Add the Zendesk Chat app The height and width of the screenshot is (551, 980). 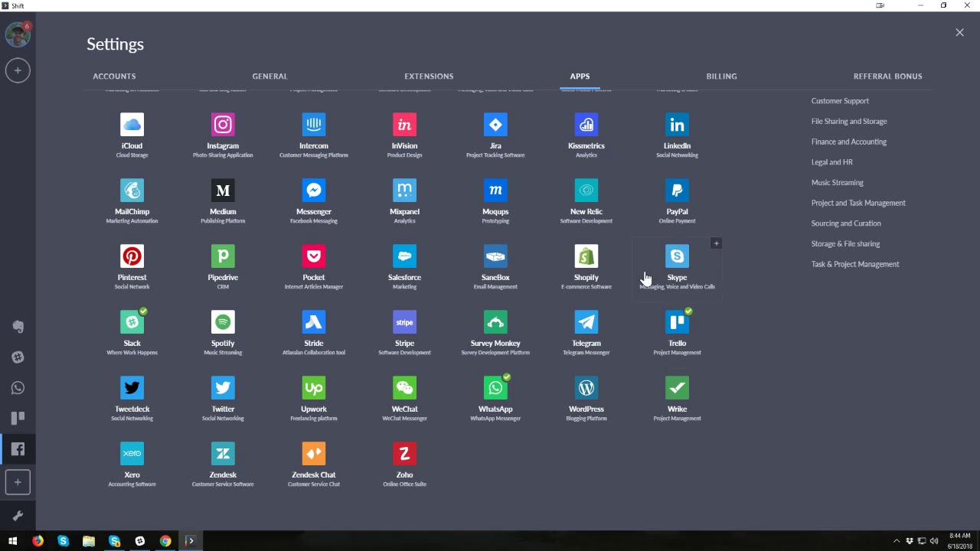tap(314, 454)
